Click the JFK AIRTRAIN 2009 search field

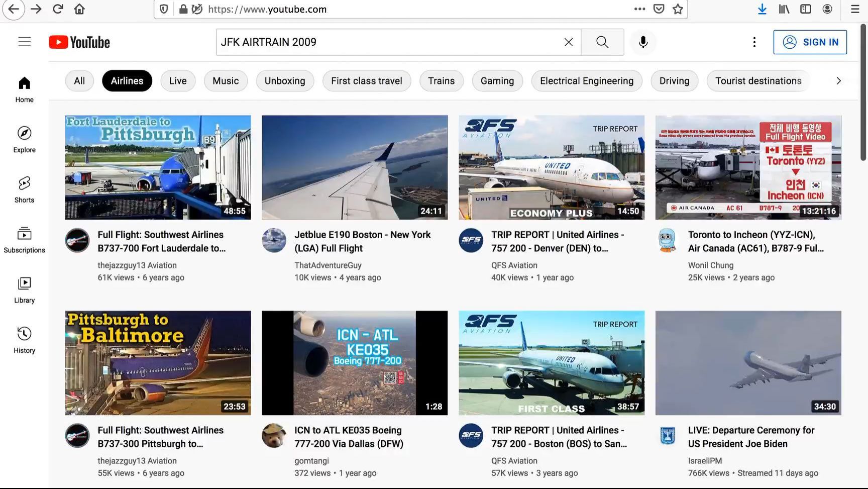coord(387,42)
